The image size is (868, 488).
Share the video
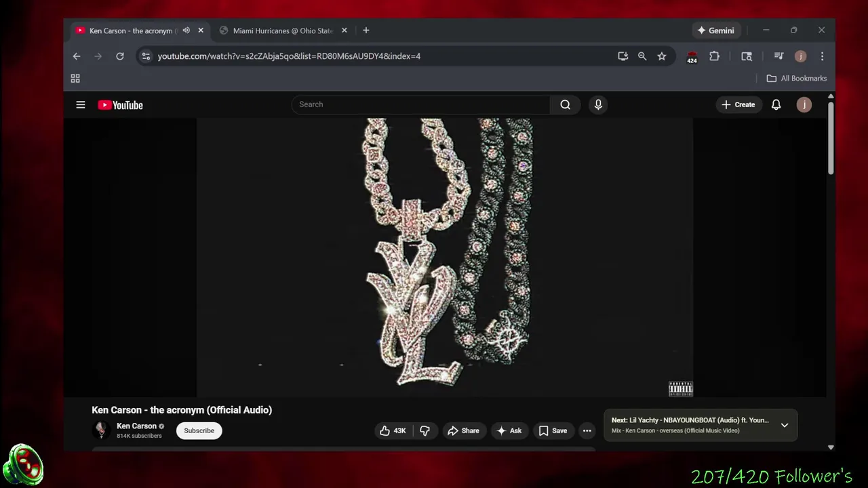pos(463,430)
